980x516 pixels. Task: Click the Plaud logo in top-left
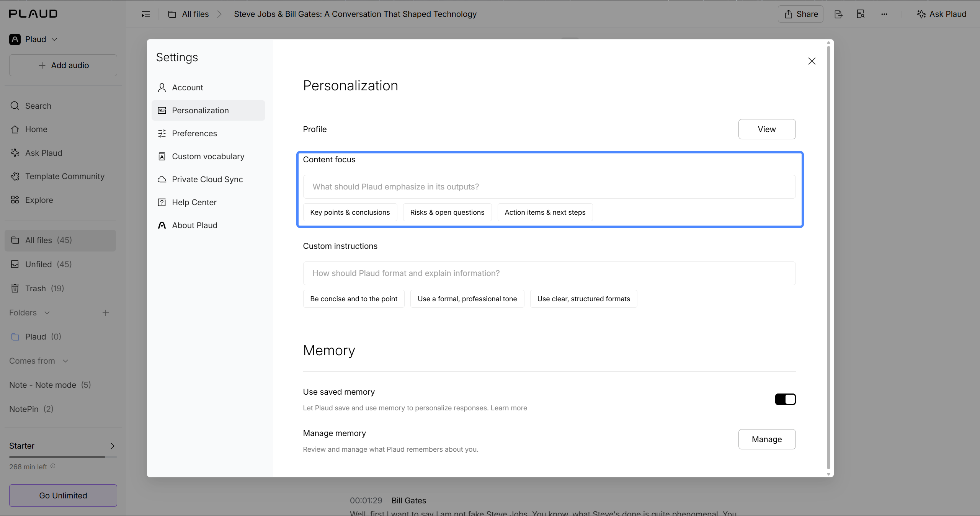pos(33,14)
